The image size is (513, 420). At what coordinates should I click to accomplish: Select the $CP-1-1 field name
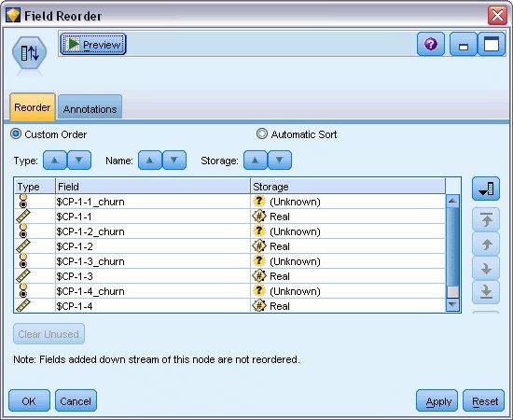coord(74,217)
